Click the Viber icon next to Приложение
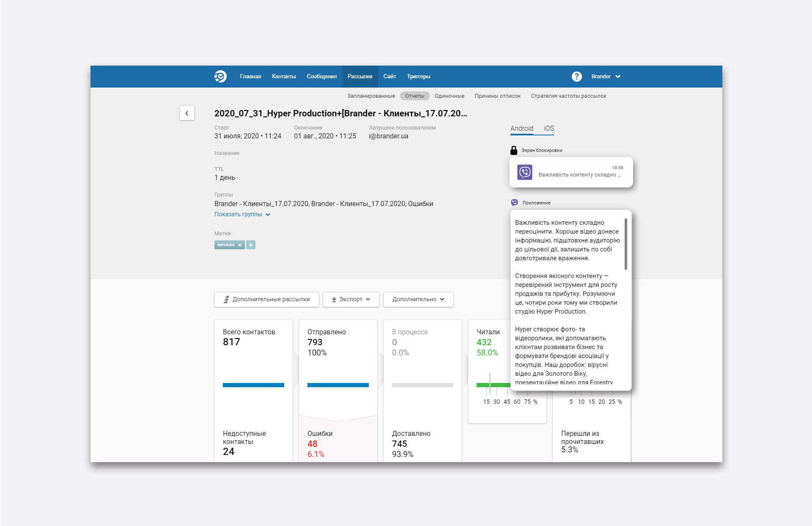Screen dimensions: 812x526 514,203
